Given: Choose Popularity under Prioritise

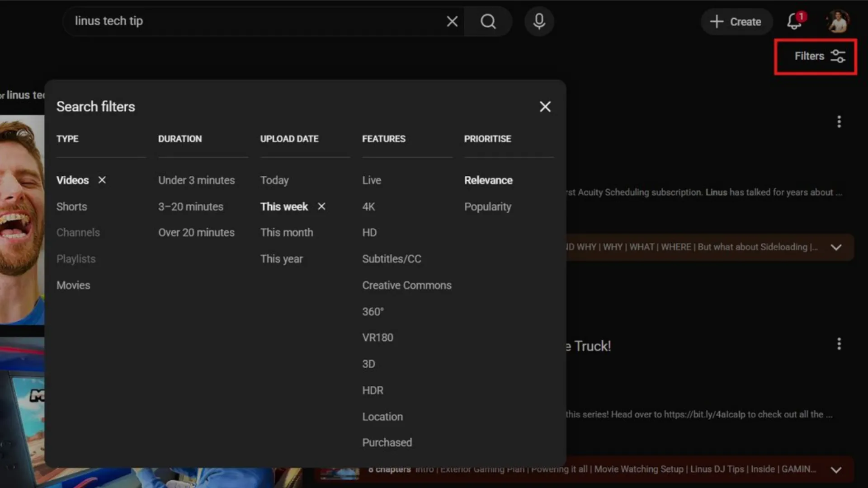Looking at the screenshot, I should tap(487, 206).
